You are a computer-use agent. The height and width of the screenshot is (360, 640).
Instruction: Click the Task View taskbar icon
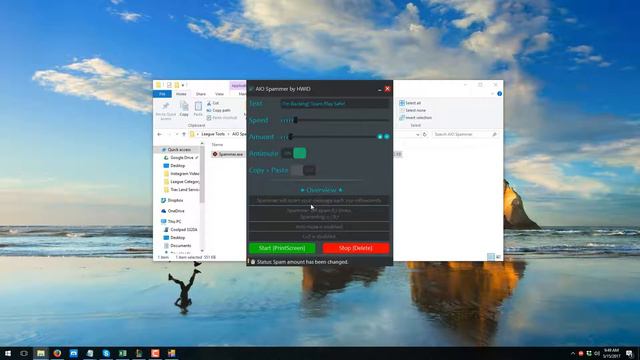click(24, 353)
